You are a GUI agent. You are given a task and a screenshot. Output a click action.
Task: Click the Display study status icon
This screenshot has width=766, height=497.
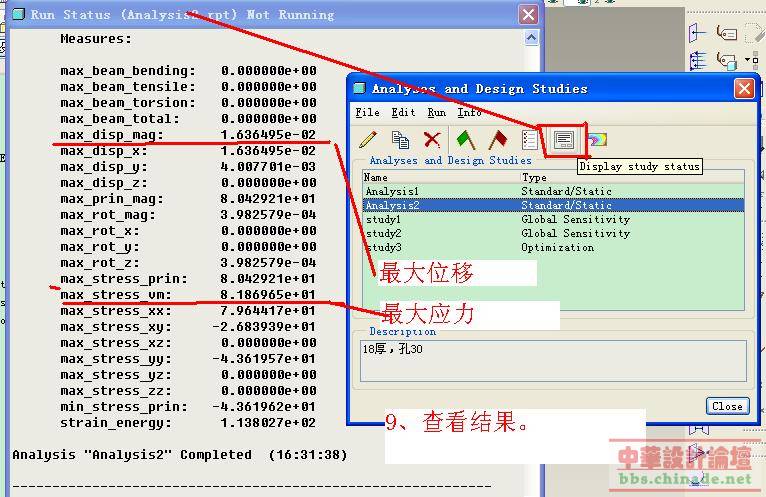click(564, 140)
